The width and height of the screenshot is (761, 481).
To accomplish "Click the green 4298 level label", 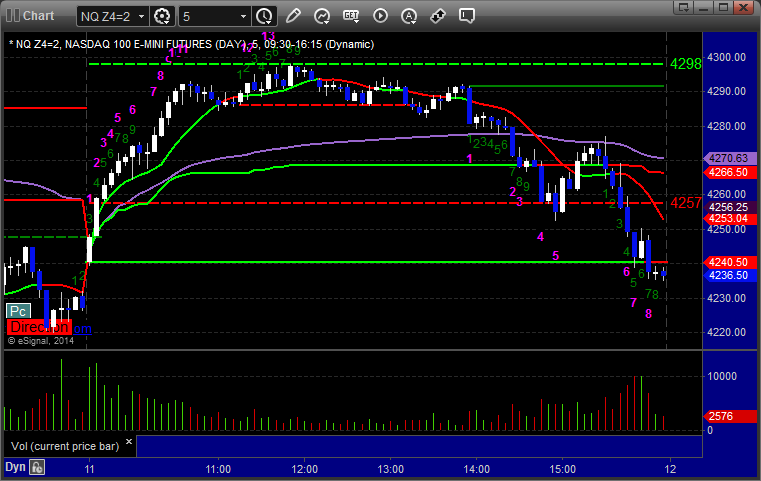I will 686,64.
